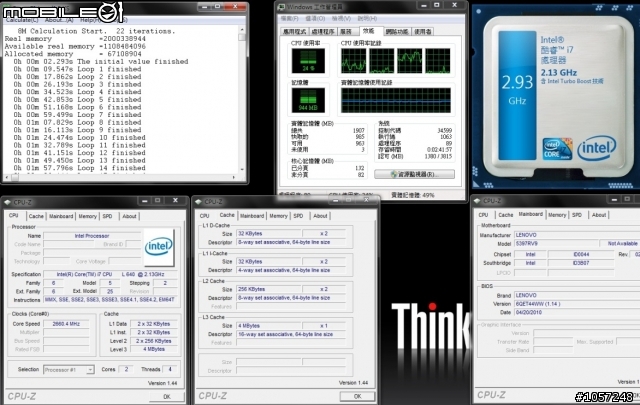Open About tab in middle CPU-Z window

320,216
